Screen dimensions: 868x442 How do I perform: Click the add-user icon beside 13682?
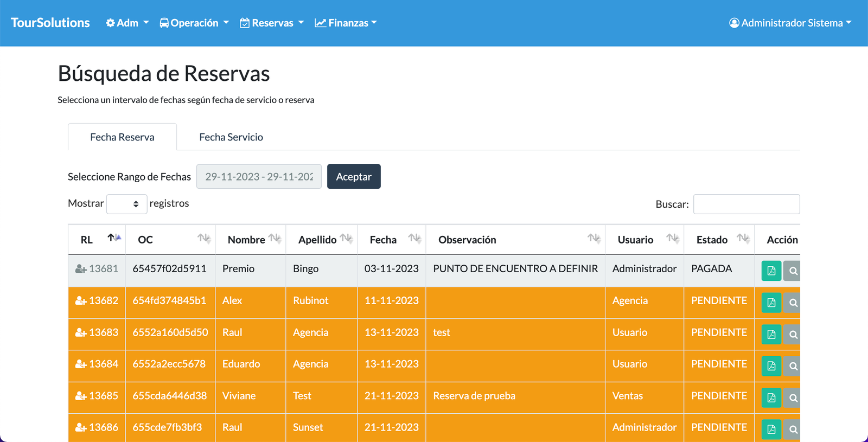[x=81, y=301]
